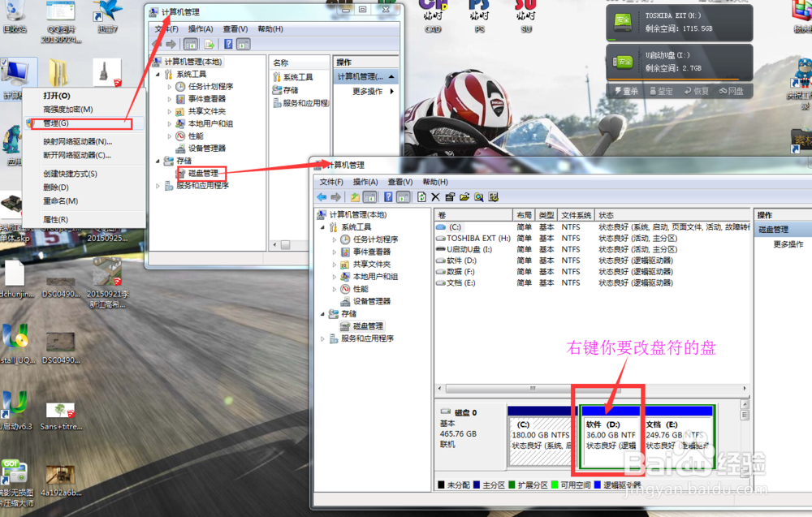Open 更多操作 submenu arrow in the back window
812x517 pixels.
click(x=392, y=91)
